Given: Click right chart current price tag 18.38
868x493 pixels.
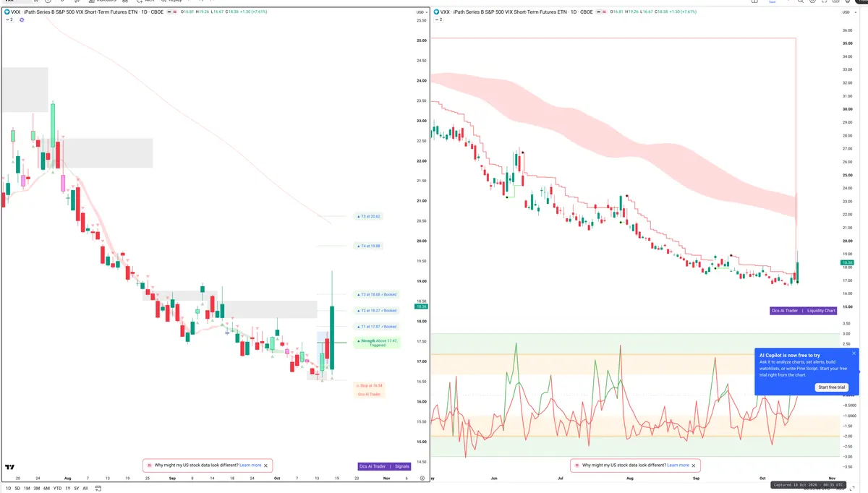Looking at the screenshot, I should [848, 262].
